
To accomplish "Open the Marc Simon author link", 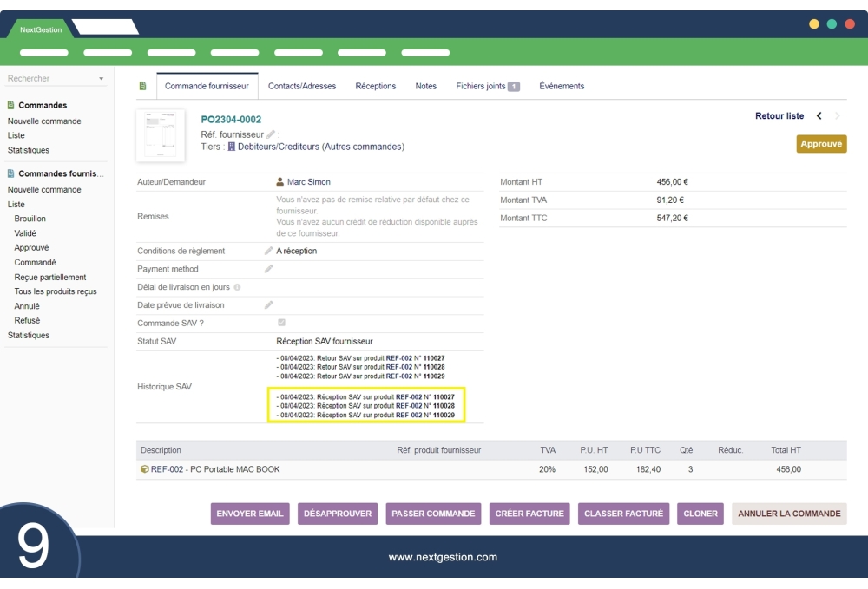I will [x=308, y=182].
